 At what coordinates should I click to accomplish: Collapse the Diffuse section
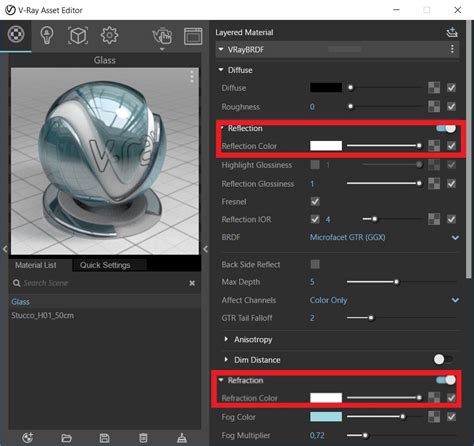[221, 70]
